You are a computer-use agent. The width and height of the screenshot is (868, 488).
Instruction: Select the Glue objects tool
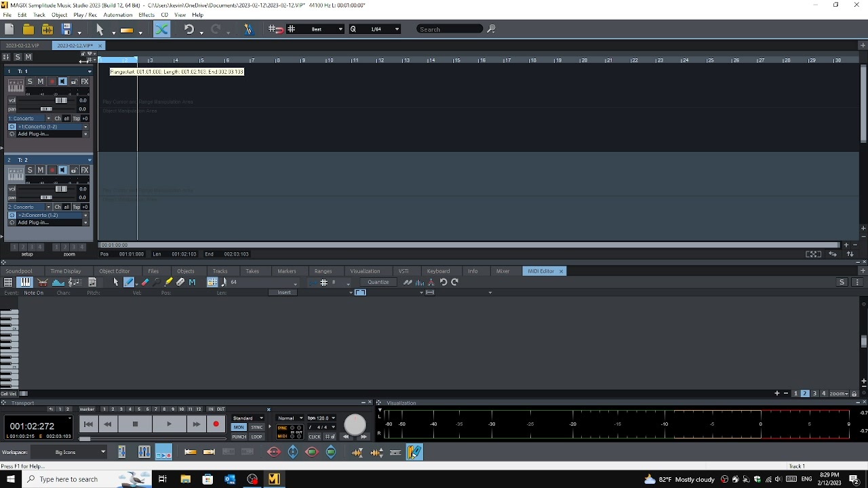tap(179, 282)
